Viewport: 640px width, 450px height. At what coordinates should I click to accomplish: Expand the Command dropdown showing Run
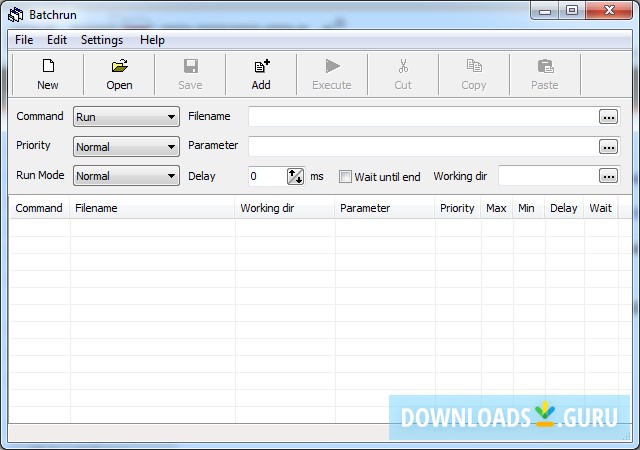[x=127, y=117]
